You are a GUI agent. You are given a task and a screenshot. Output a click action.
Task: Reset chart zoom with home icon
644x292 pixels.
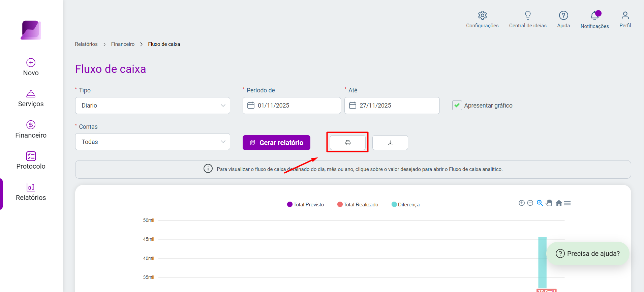tap(559, 203)
